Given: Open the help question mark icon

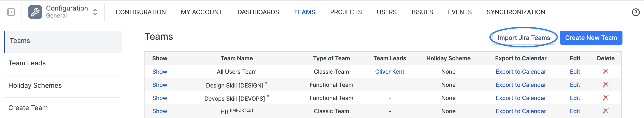Looking at the screenshot, I should click(635, 12).
